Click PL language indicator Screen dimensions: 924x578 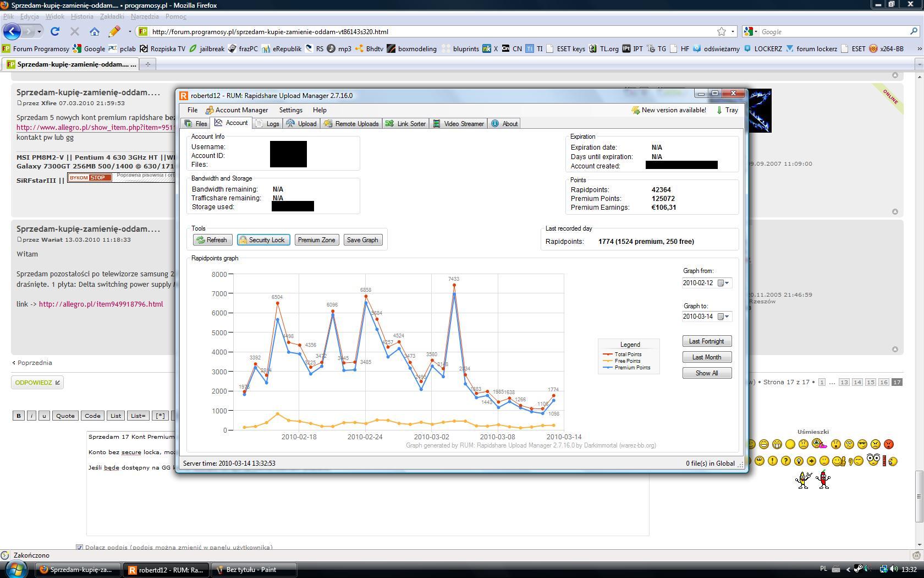823,569
